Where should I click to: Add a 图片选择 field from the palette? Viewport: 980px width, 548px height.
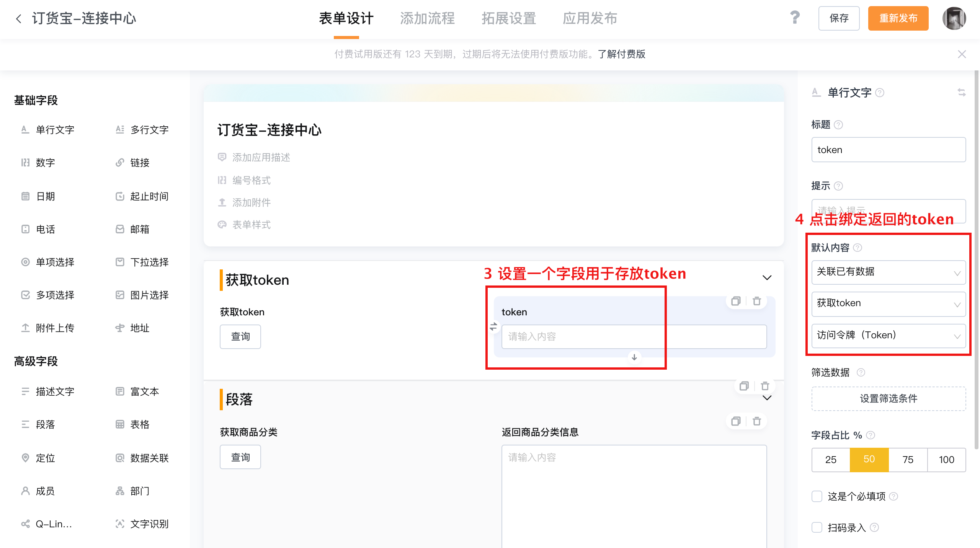[142, 295]
